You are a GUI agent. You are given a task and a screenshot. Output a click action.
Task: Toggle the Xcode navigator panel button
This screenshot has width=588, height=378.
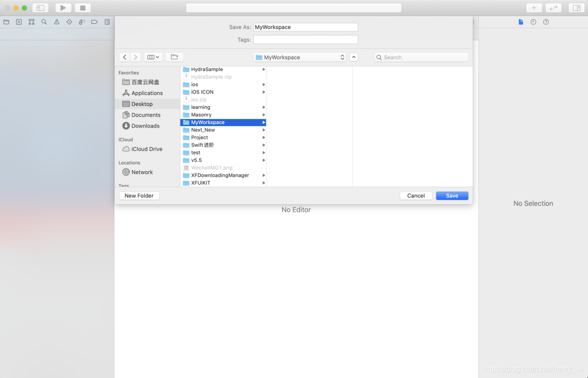(x=40, y=8)
